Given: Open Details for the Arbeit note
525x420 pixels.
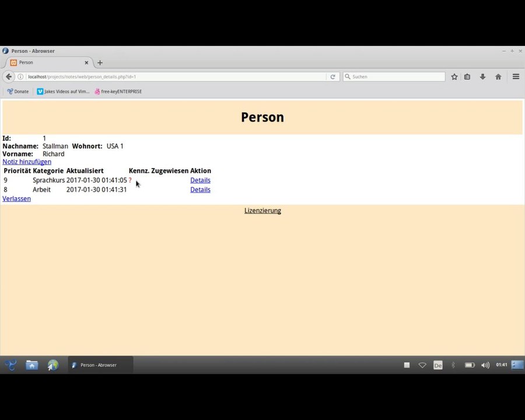Looking at the screenshot, I should (x=200, y=190).
